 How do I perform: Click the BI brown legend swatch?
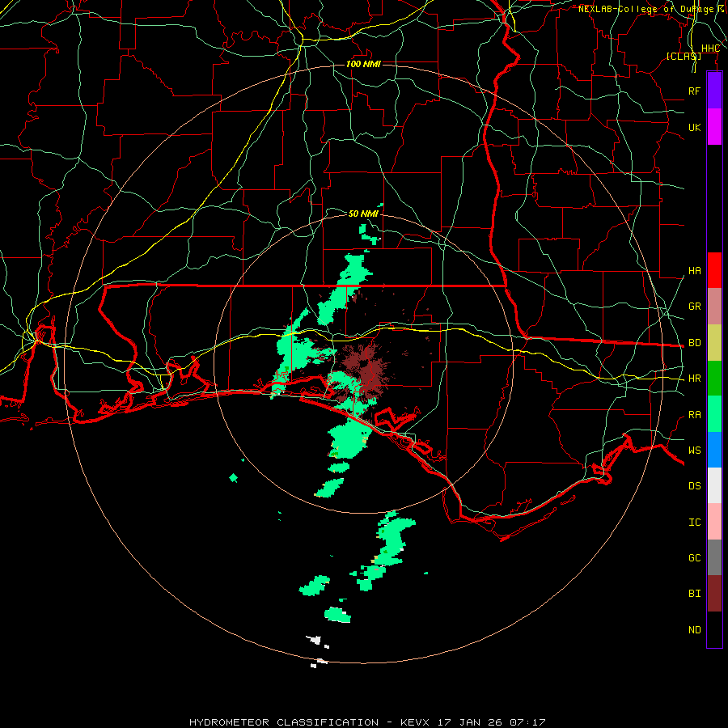(x=714, y=594)
